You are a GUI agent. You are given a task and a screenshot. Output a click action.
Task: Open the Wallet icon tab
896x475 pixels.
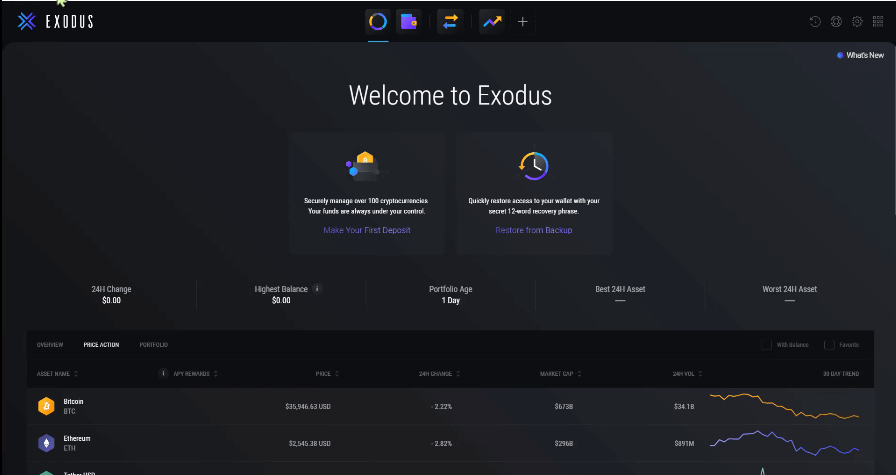[409, 22]
